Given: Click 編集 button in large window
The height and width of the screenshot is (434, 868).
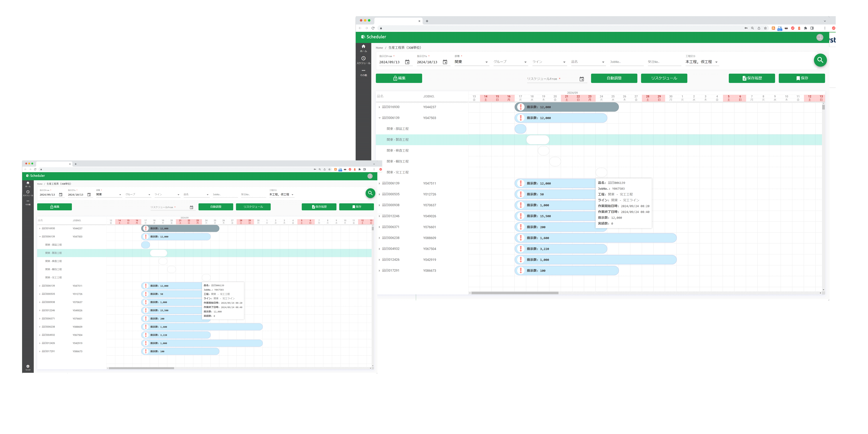Looking at the screenshot, I should 399,78.
